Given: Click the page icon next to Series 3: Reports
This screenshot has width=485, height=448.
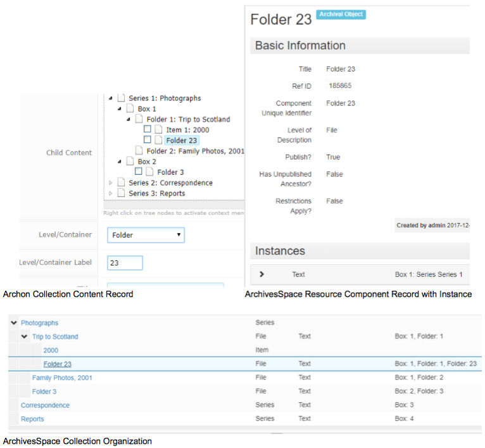Looking at the screenshot, I should coord(121,193).
